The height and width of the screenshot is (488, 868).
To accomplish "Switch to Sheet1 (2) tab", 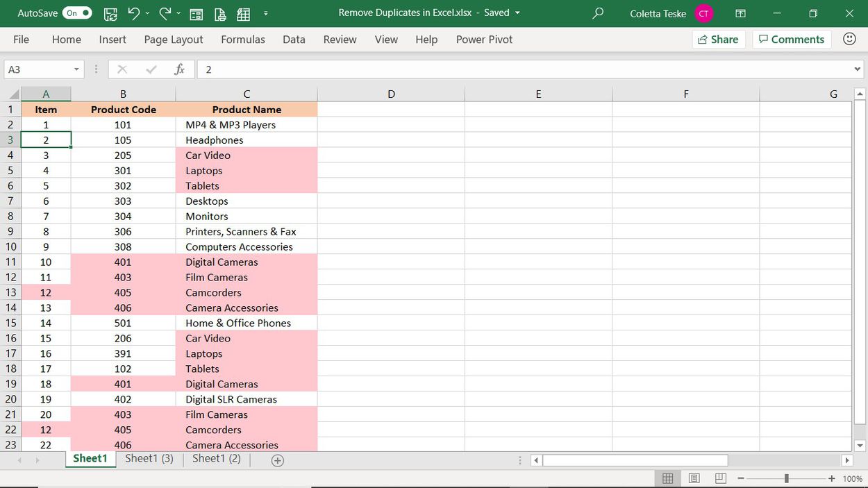I will pyautogui.click(x=217, y=459).
